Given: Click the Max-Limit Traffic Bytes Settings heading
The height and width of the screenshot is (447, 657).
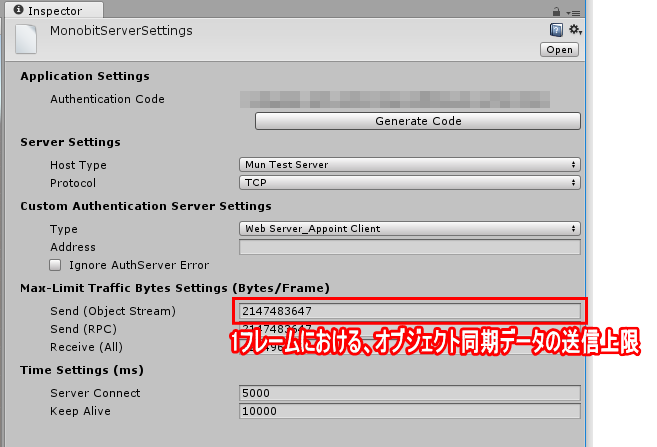Looking at the screenshot, I should [175, 288].
